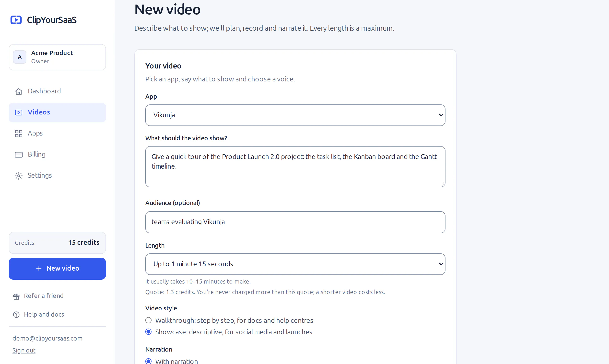Image resolution: width=609 pixels, height=364 pixels.
Task: Click the gift icon beside Refer a friend
Action: tap(16, 296)
